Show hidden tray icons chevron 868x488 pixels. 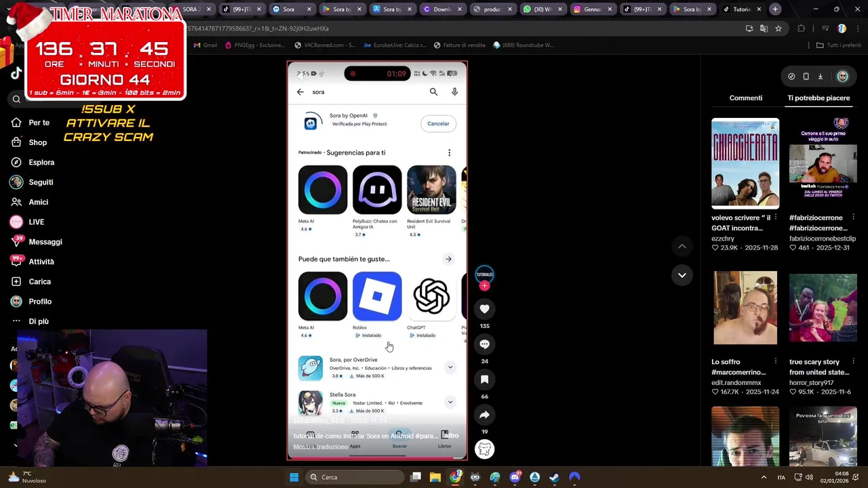tap(764, 477)
